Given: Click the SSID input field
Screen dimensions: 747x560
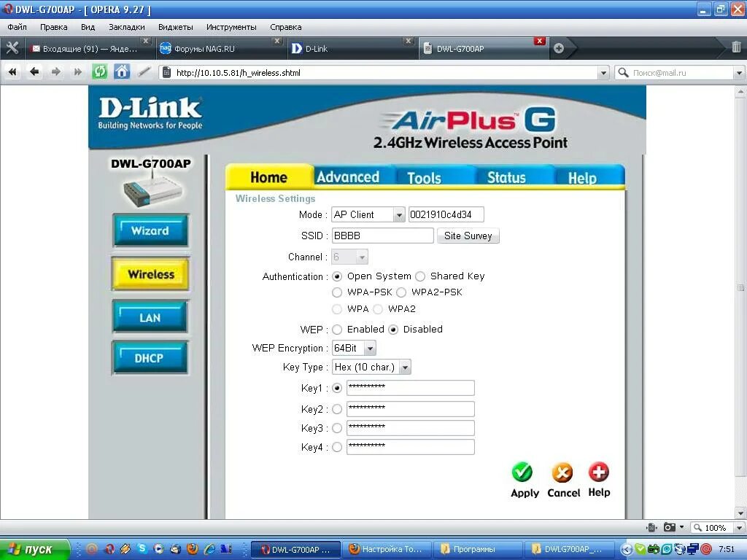Looking at the screenshot, I should coord(382,236).
